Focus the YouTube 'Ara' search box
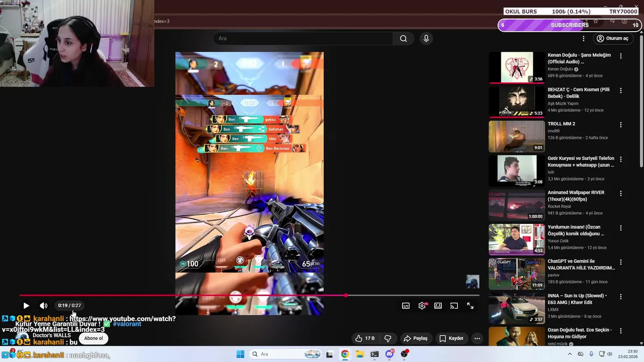 pos(303,39)
